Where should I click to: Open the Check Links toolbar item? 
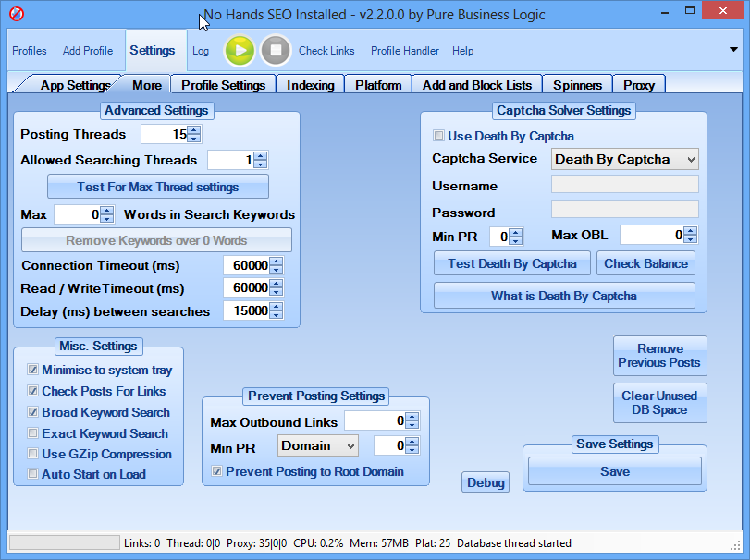coord(326,51)
